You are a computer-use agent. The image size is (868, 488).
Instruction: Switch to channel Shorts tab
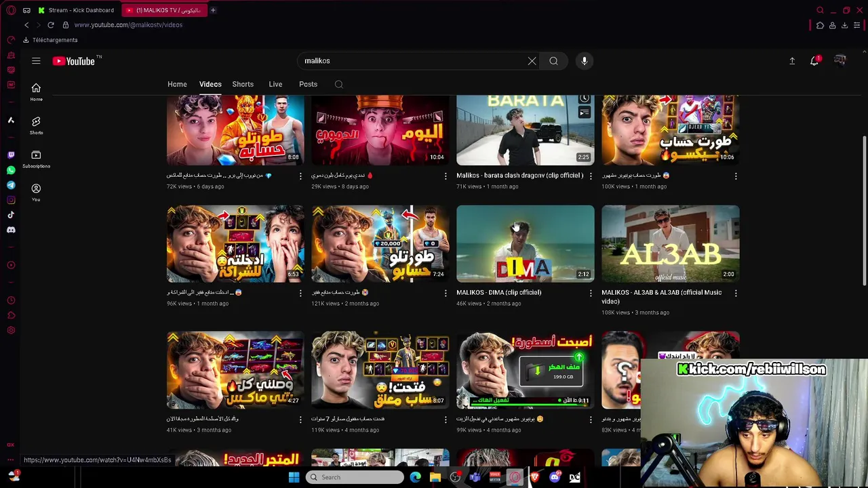click(243, 85)
